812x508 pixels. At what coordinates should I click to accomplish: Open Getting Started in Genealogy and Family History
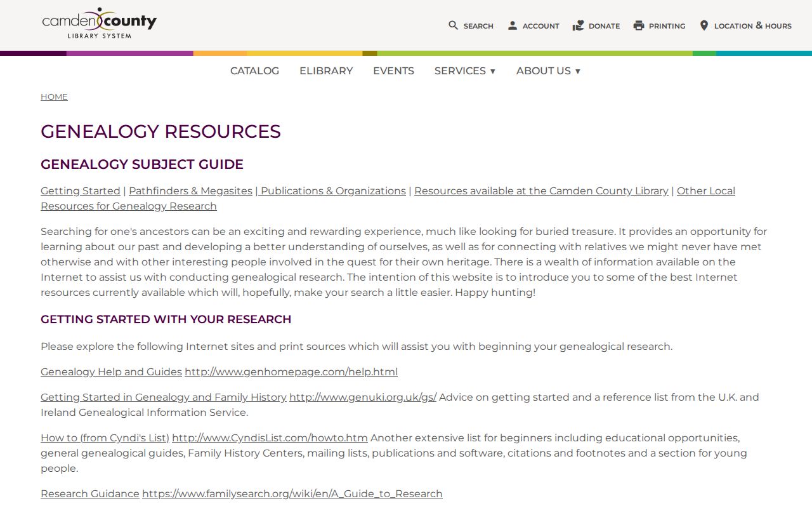coord(164,398)
